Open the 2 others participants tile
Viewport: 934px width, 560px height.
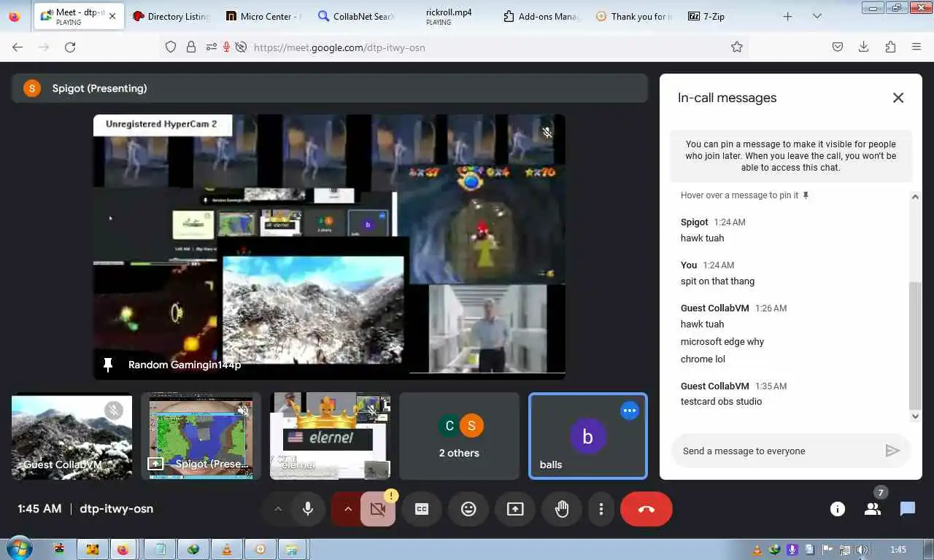(x=459, y=436)
